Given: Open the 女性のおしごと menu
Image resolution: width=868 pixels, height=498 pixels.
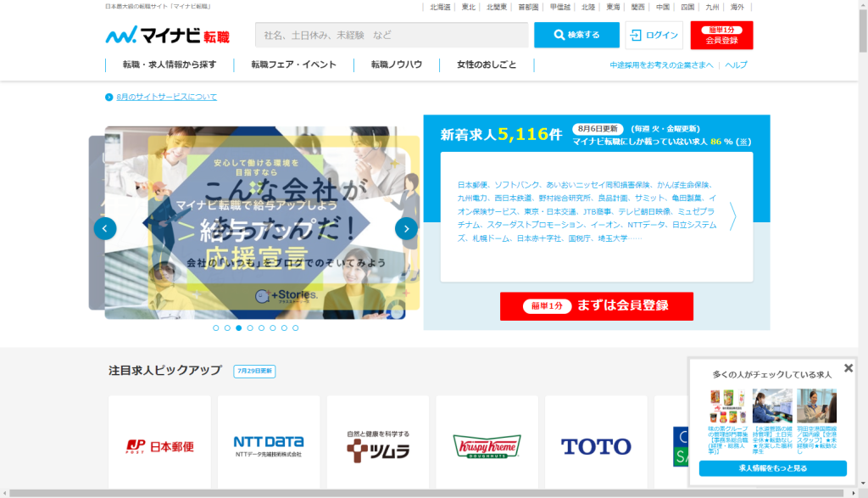Looking at the screenshot, I should (486, 64).
